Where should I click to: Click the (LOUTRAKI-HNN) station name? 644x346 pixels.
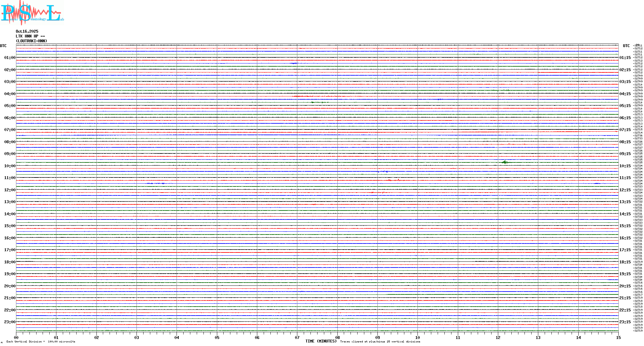[31, 41]
